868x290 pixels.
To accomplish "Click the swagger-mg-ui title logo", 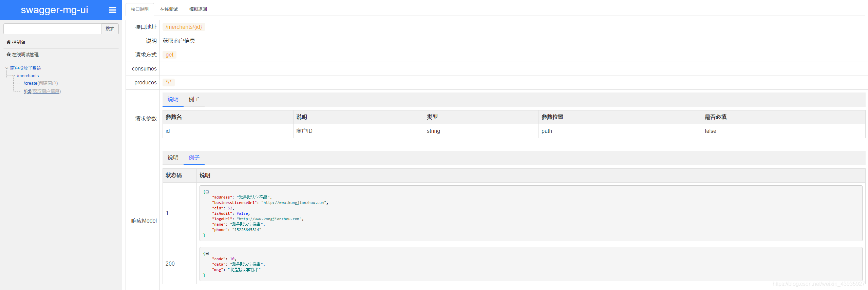I will point(54,10).
